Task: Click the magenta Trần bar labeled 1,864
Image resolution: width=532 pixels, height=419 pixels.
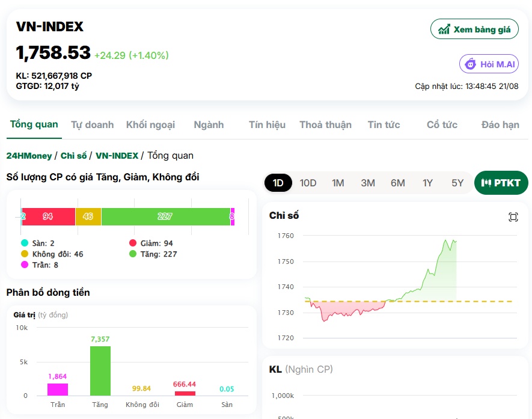Action: click(x=58, y=390)
